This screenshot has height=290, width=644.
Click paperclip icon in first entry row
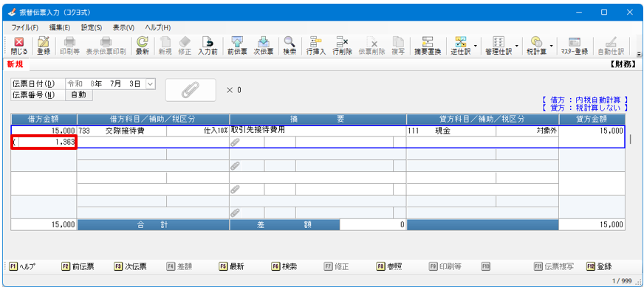236,142
